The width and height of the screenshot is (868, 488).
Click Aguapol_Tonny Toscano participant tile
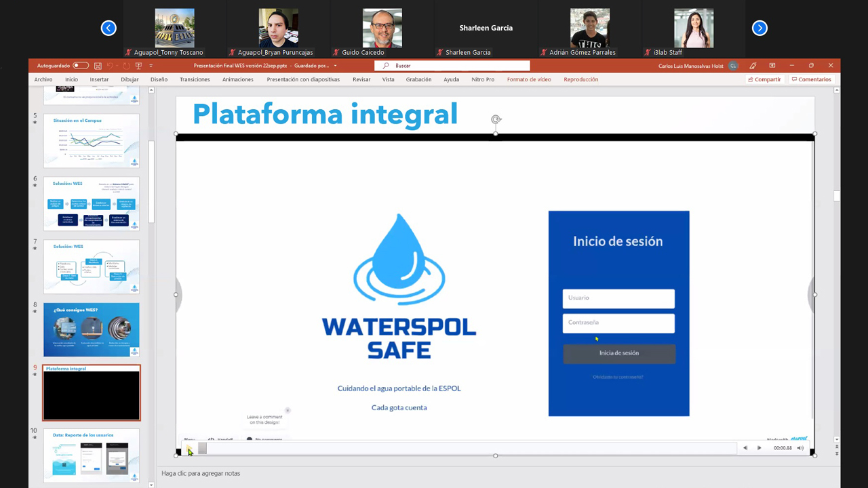click(174, 28)
